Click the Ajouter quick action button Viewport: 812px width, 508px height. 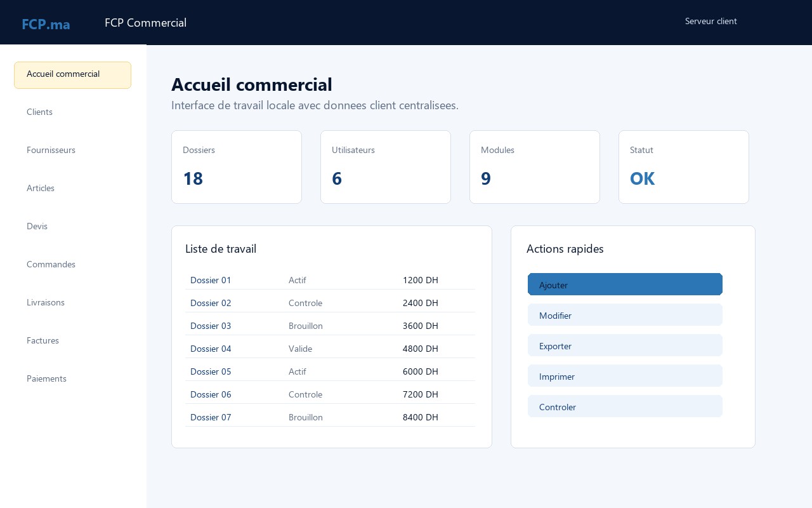[625, 284]
